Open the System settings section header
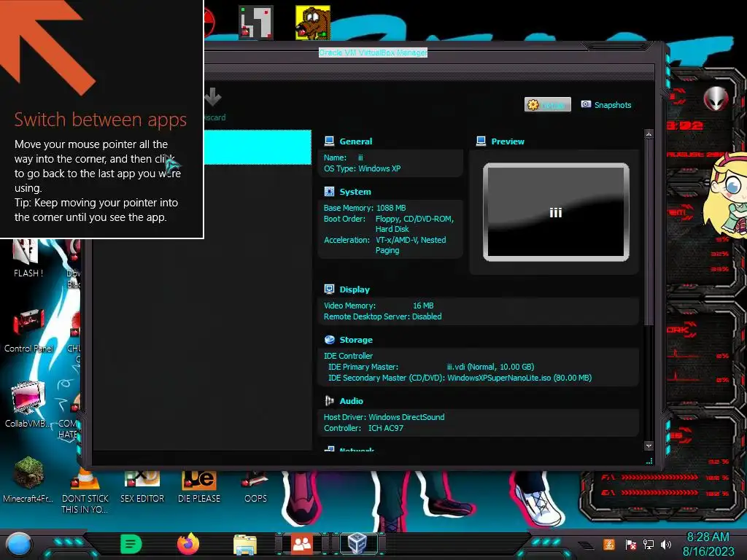747x560 pixels. tap(355, 192)
